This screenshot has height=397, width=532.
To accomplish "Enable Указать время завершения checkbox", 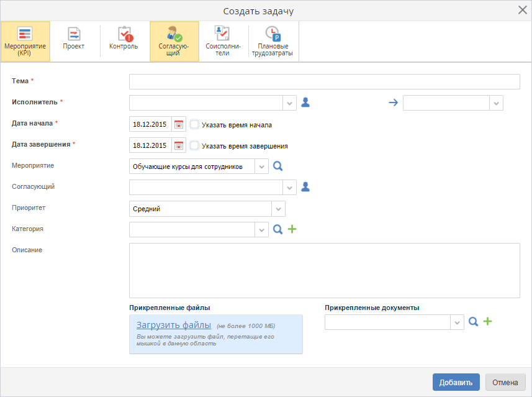I will coord(194,145).
